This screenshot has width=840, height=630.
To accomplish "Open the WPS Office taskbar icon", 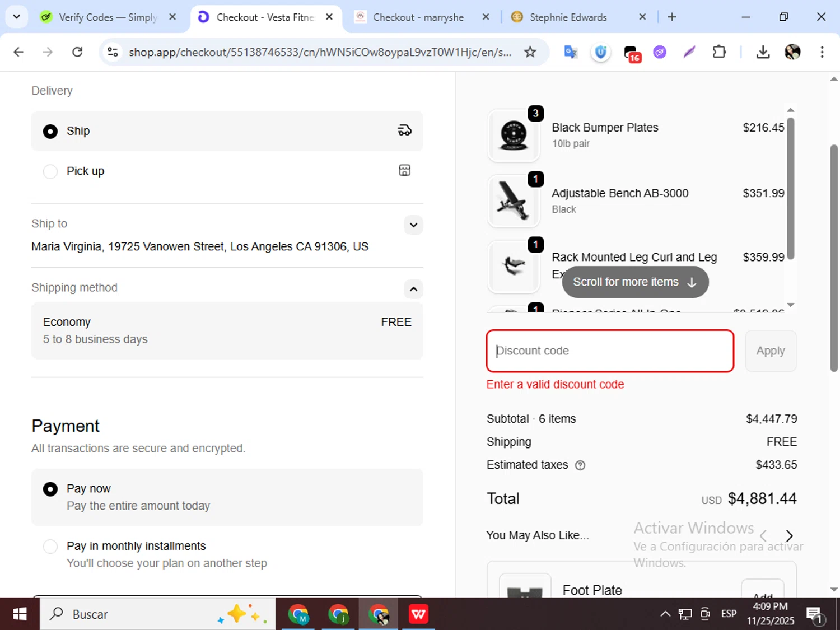I will pyautogui.click(x=418, y=614).
